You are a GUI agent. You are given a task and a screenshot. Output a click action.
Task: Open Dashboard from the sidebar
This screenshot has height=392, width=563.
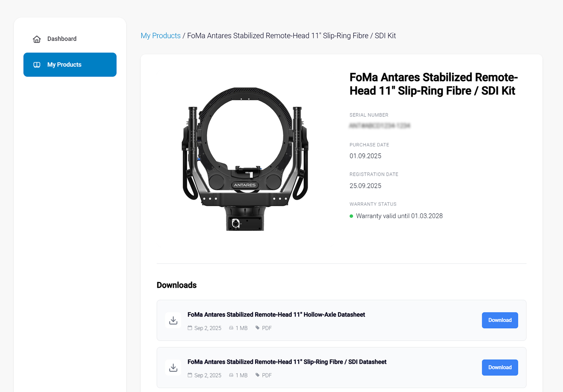click(x=62, y=39)
